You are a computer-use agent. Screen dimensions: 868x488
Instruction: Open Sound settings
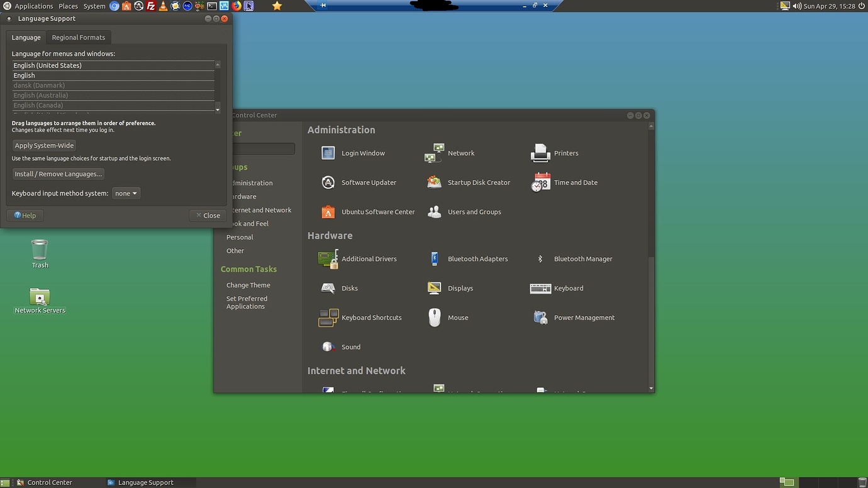350,347
